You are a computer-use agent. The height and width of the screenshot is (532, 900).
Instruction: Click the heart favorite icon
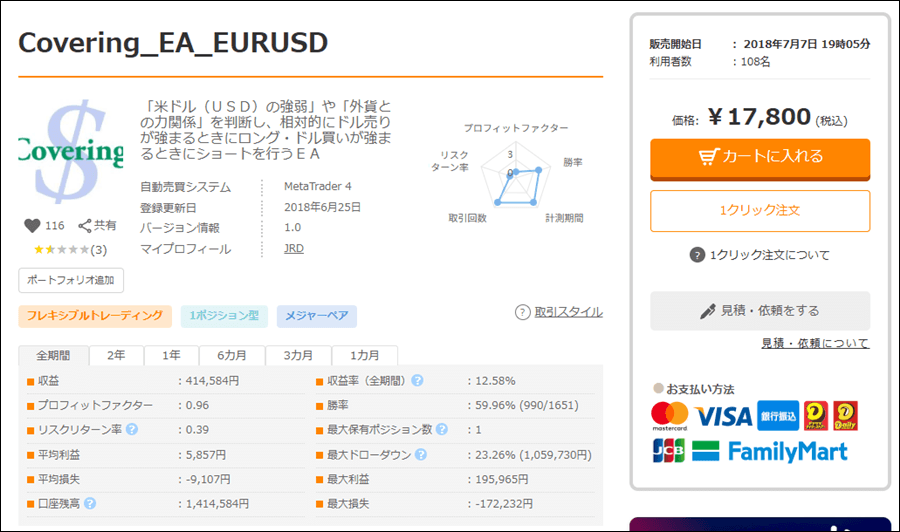click(x=31, y=226)
